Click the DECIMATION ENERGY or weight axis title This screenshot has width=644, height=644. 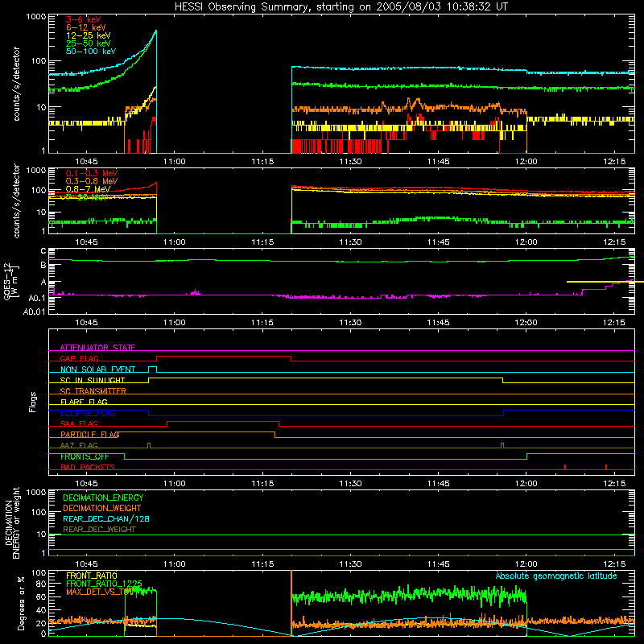(x=12, y=523)
